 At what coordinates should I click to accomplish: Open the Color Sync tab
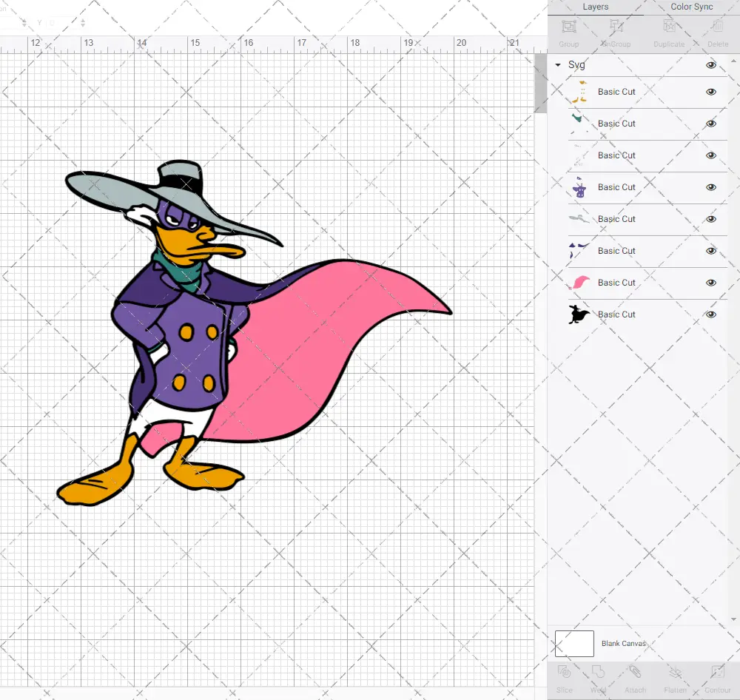click(x=691, y=7)
